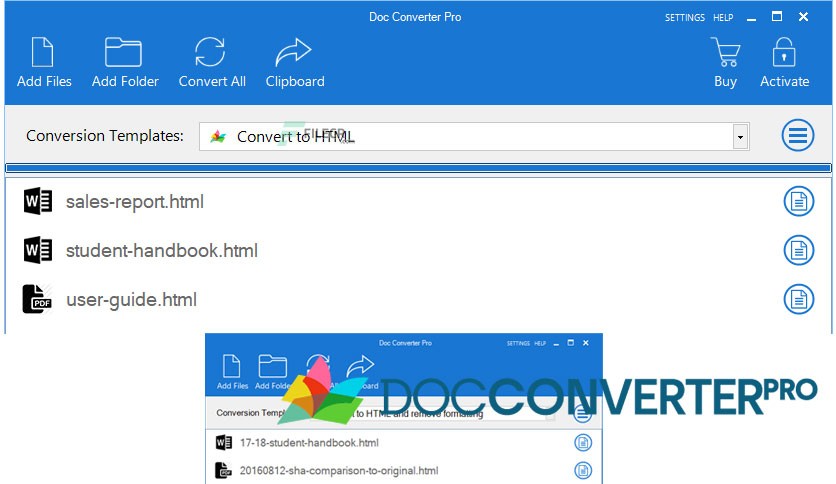Click the Add Files icon in main window
The width and height of the screenshot is (836, 484).
tap(43, 52)
